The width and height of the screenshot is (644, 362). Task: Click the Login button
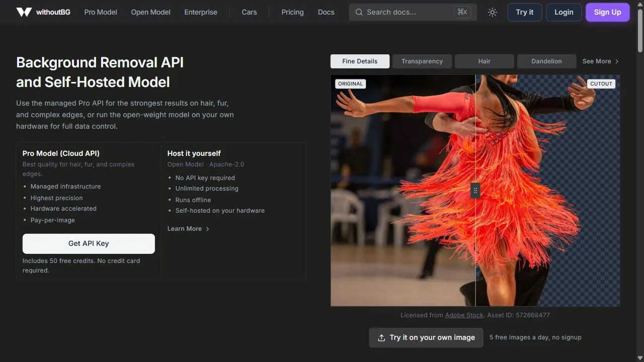click(563, 12)
